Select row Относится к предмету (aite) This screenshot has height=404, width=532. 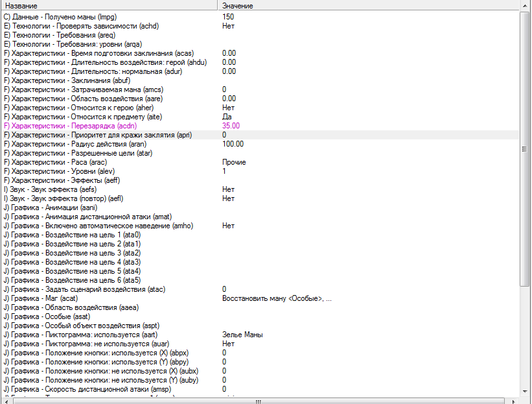pos(260,117)
